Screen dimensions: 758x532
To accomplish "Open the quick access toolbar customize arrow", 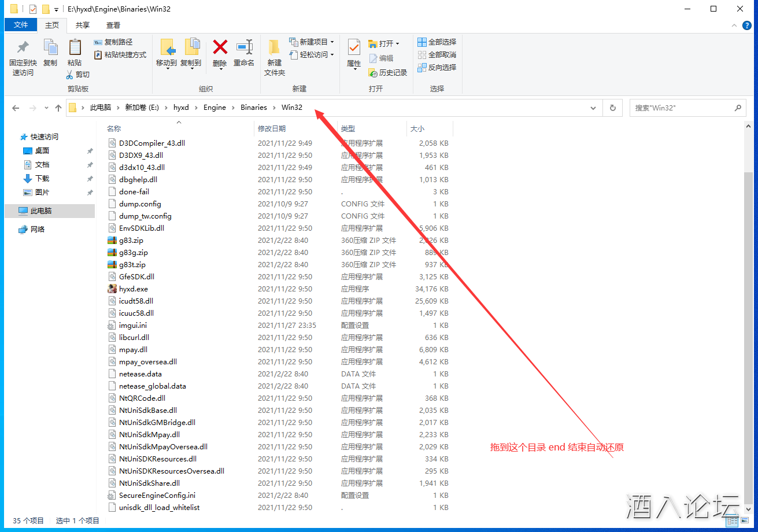I will tap(56, 9).
